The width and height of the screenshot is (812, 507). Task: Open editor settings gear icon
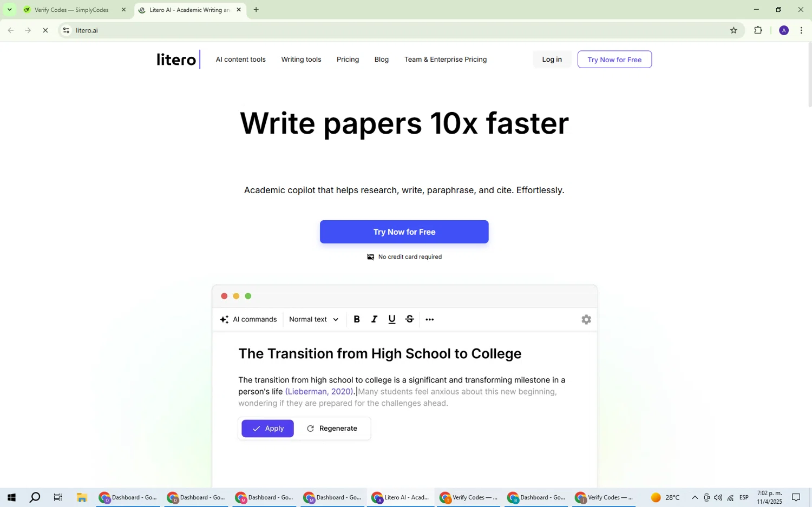click(586, 319)
